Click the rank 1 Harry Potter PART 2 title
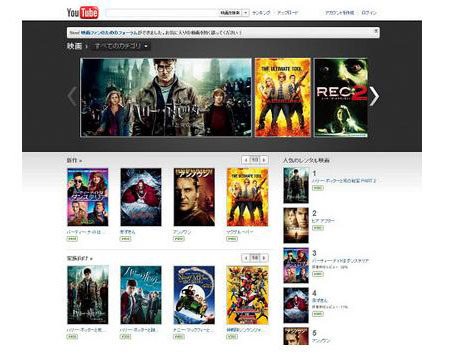 tap(344, 181)
